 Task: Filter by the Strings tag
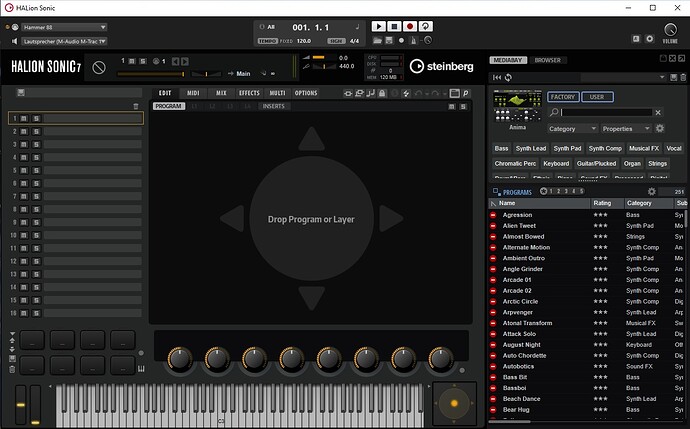click(x=657, y=163)
